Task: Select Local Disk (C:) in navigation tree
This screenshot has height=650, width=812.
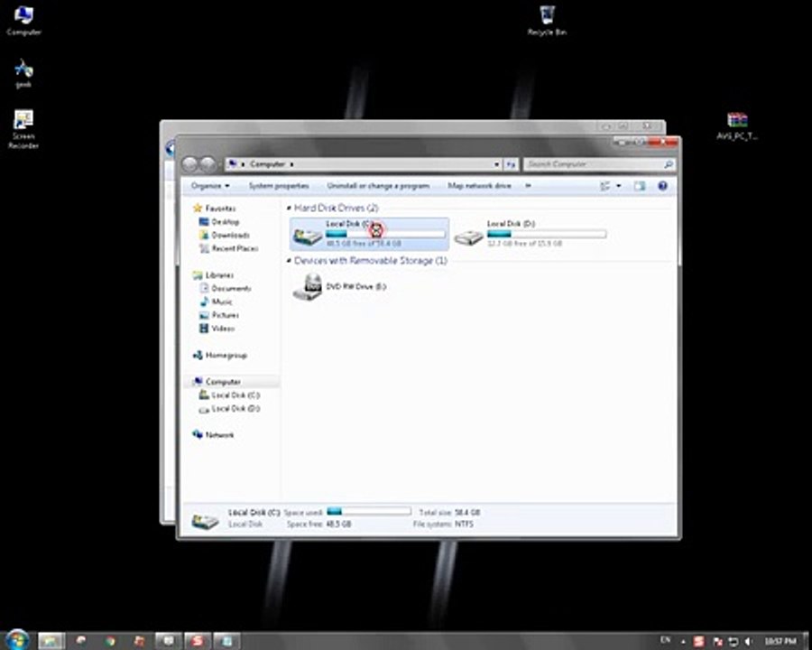Action: [229, 395]
